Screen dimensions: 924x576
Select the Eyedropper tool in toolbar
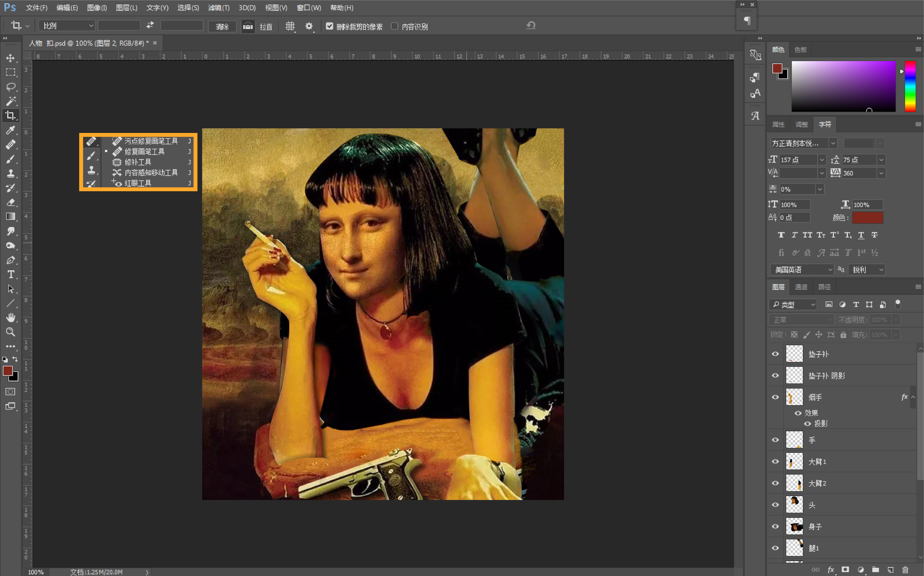pos(11,130)
